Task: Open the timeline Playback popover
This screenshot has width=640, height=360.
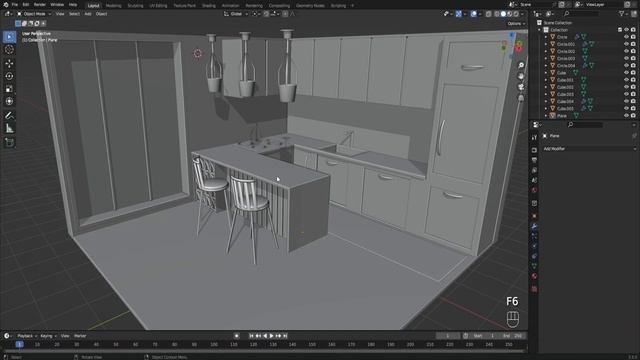Action: 27,336
